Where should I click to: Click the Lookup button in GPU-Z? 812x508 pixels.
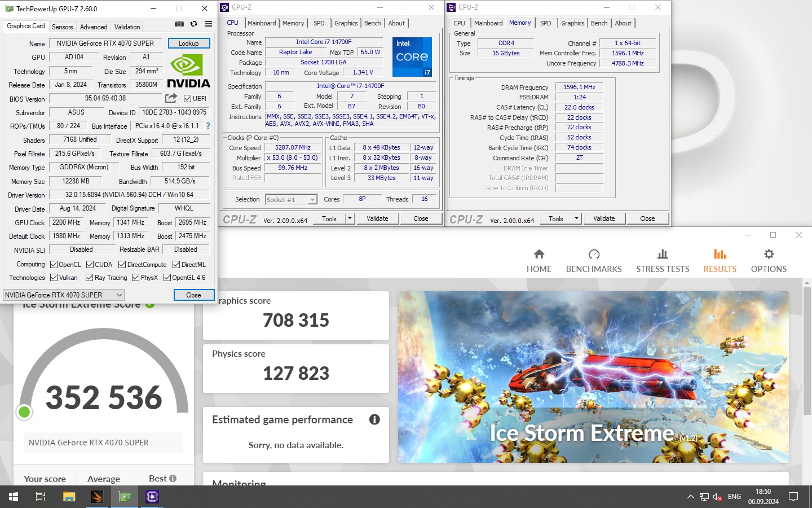click(188, 43)
